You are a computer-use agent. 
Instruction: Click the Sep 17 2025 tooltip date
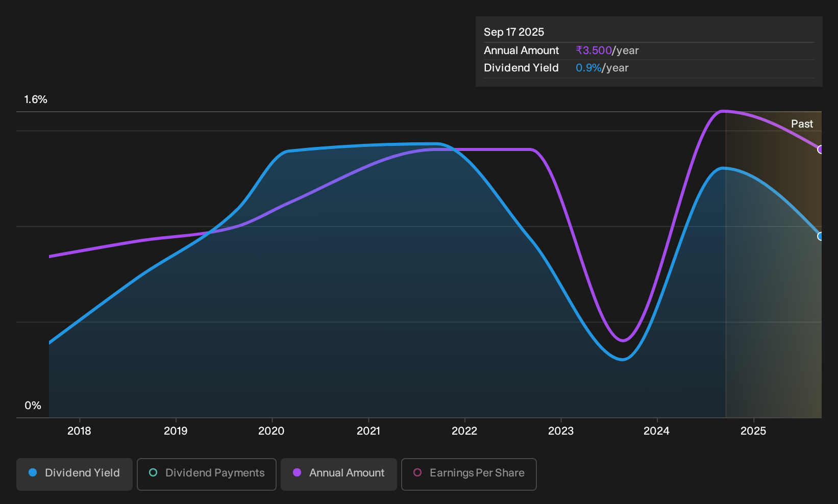[x=514, y=32]
